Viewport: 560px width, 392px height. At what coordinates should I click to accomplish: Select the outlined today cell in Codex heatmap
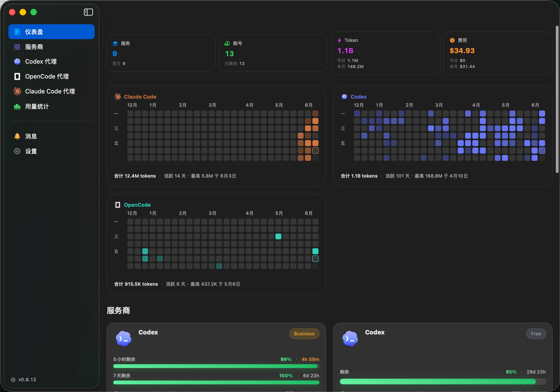point(542,150)
